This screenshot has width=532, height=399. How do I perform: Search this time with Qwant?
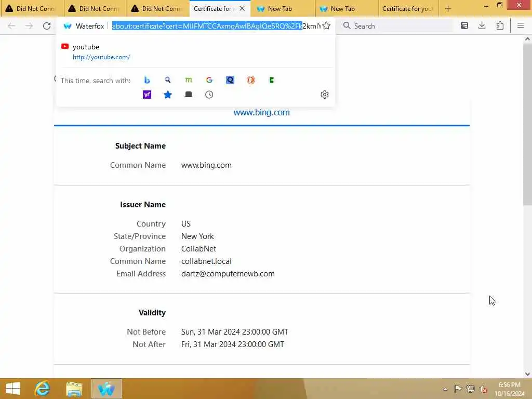click(x=230, y=80)
